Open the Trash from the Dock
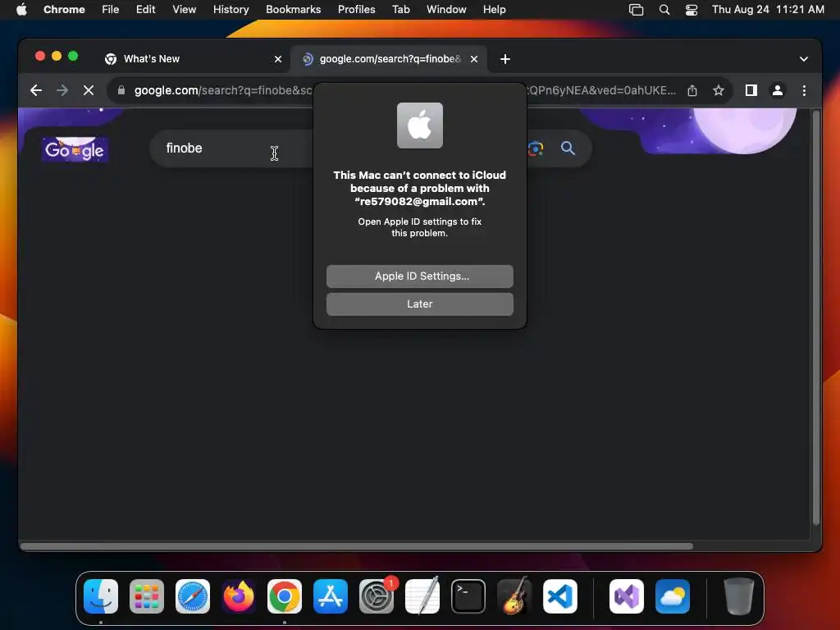The width and height of the screenshot is (840, 630). [x=739, y=596]
